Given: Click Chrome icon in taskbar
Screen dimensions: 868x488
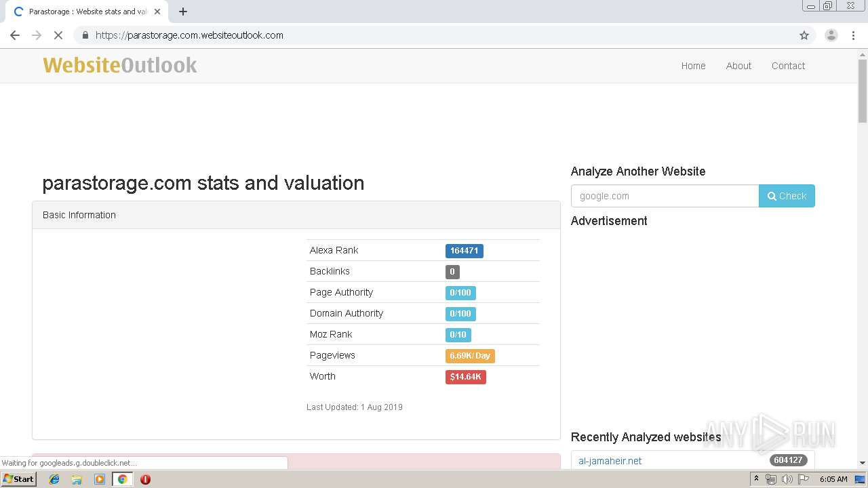Looking at the screenshot, I should click(122, 479).
